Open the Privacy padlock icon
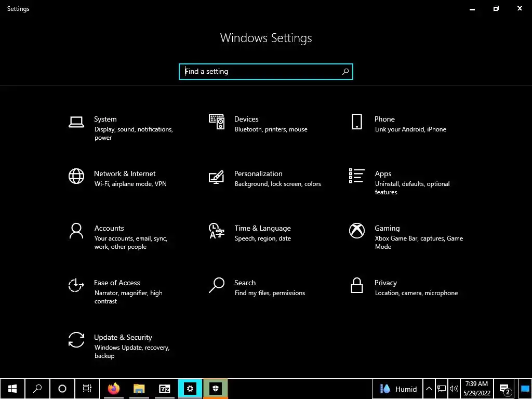 click(x=356, y=285)
